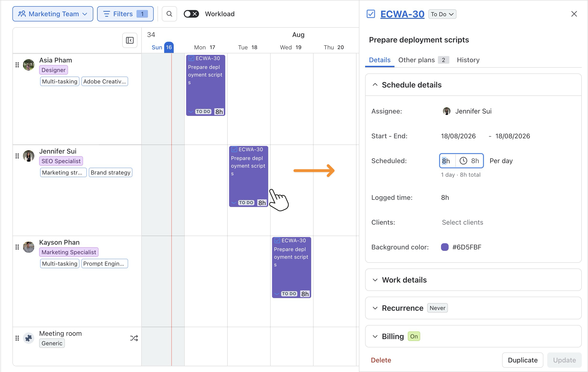The height and width of the screenshot is (372, 588).
Task: Open the Marketing Team dropdown
Action: (53, 14)
